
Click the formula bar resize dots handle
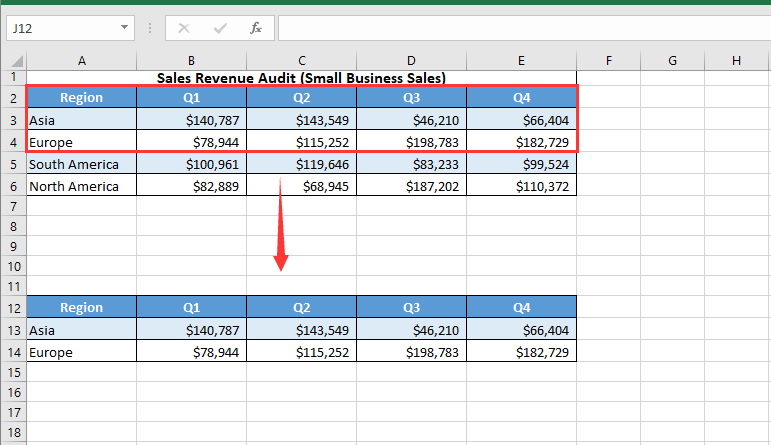(x=148, y=28)
